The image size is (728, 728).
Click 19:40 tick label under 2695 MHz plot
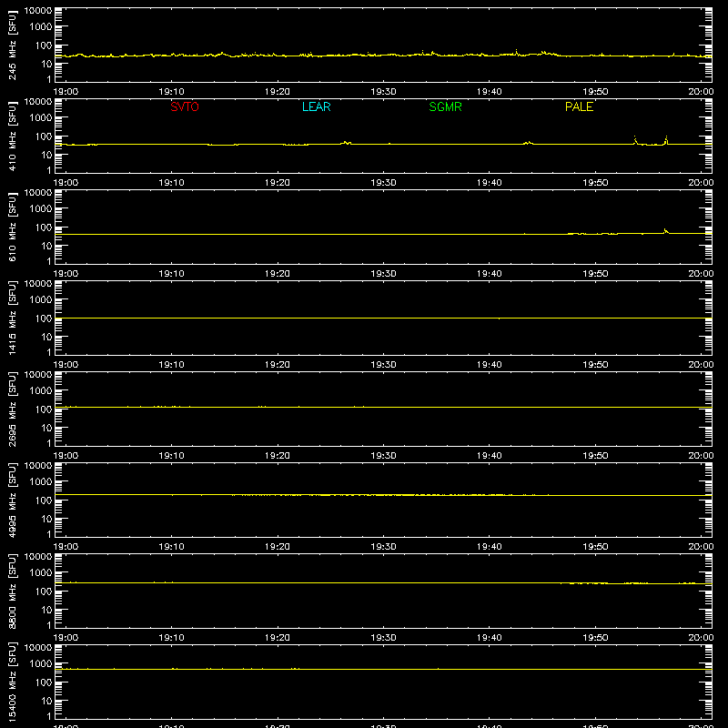(489, 456)
